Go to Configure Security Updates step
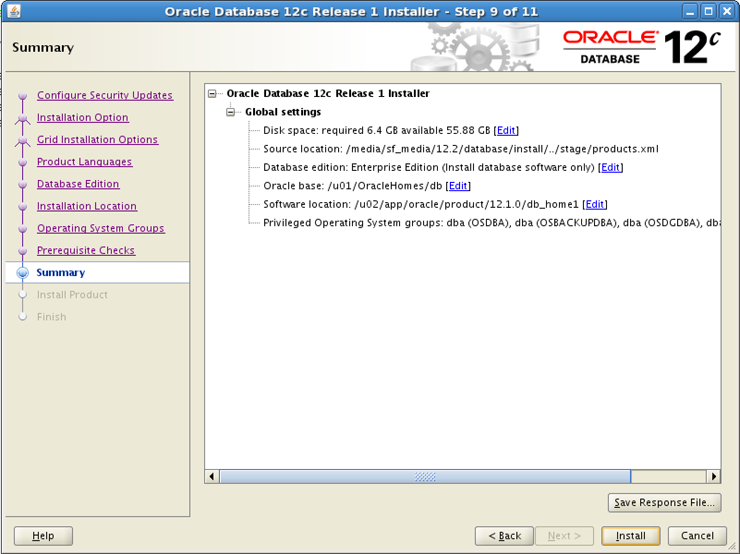The height and width of the screenshot is (554, 740). coord(105,95)
